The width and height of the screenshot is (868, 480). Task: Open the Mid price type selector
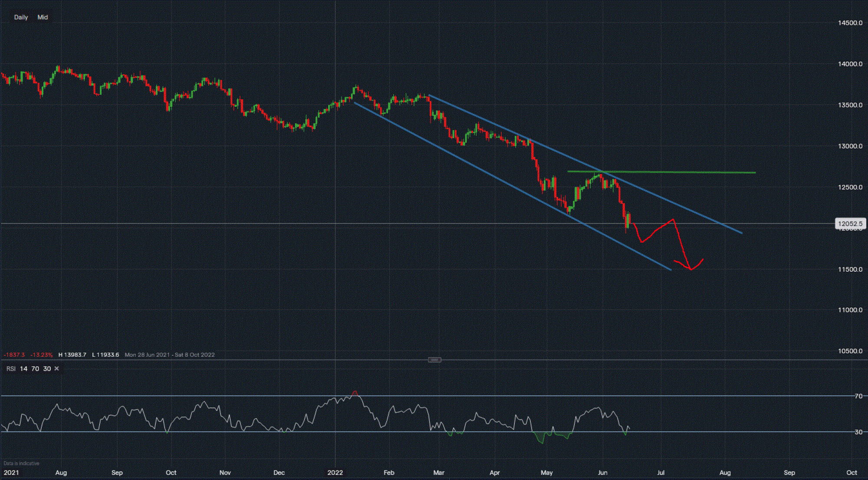click(x=43, y=17)
